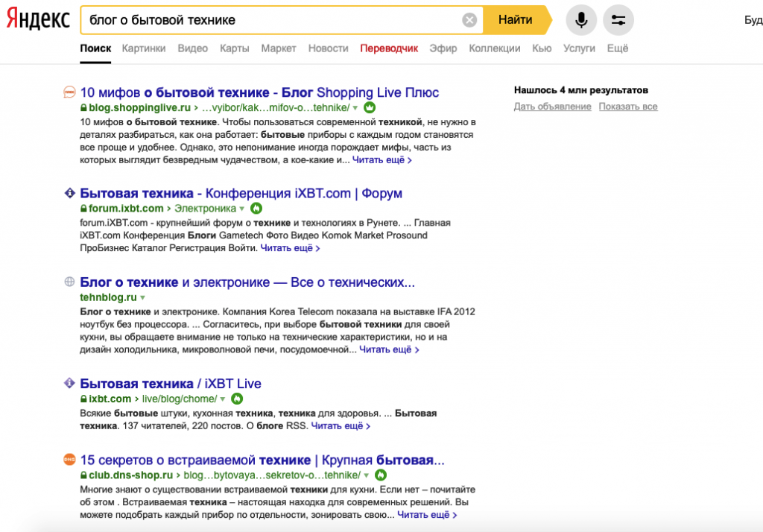
Task: Click globe favicon beside tehnblog result
Action: pyautogui.click(x=69, y=282)
